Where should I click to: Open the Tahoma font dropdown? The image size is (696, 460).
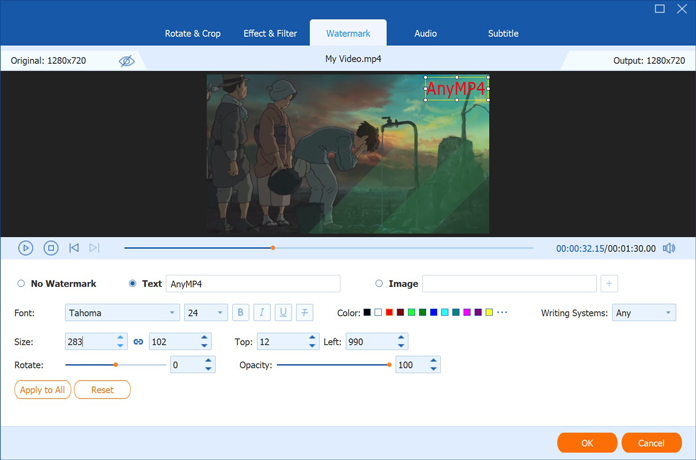pyautogui.click(x=122, y=313)
